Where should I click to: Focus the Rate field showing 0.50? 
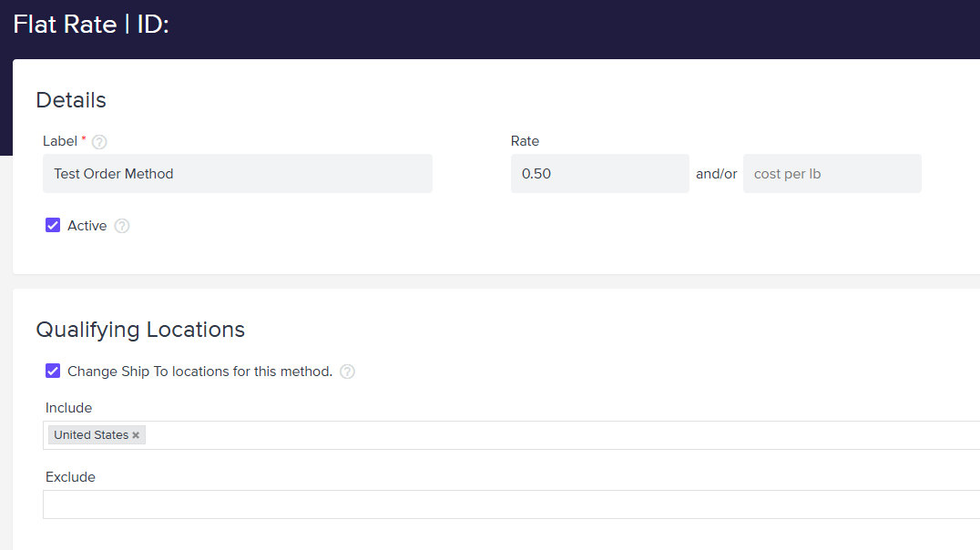point(599,173)
